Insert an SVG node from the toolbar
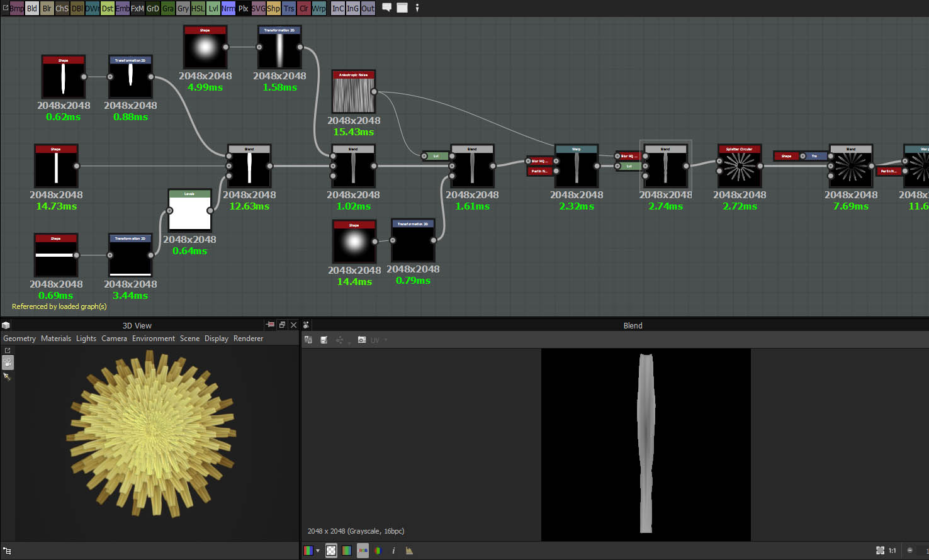This screenshot has width=929, height=560. 258,8
